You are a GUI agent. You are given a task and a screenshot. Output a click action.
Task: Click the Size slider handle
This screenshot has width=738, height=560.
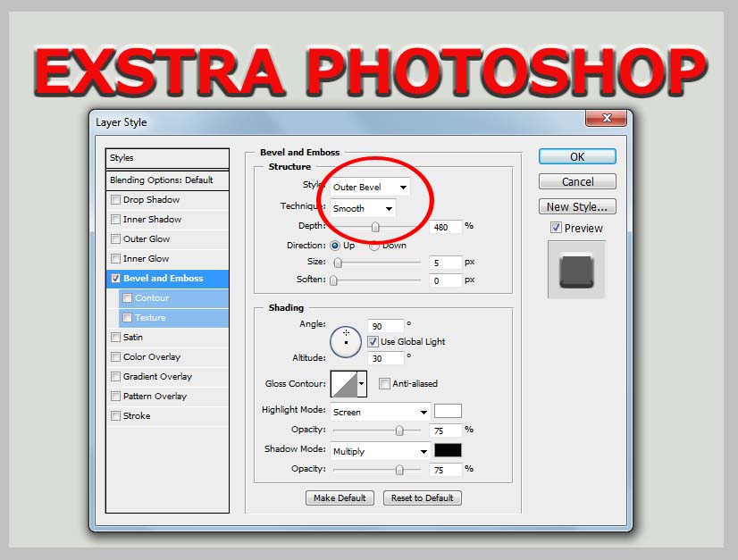point(338,263)
